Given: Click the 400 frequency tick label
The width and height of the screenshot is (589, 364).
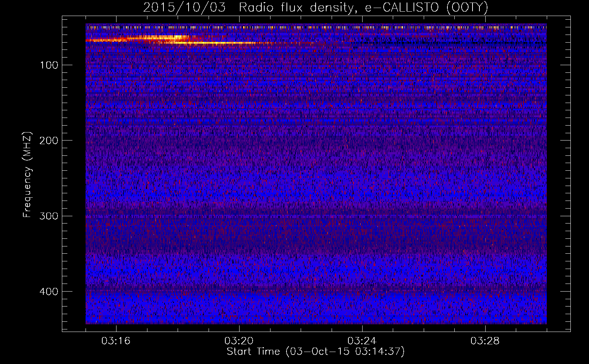Looking at the screenshot, I should click(49, 292).
